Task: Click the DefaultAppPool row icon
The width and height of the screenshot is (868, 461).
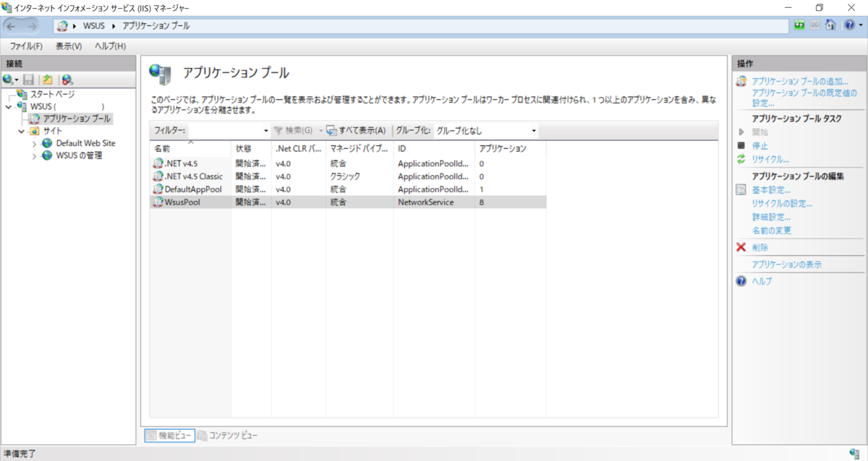Action: pyautogui.click(x=158, y=189)
